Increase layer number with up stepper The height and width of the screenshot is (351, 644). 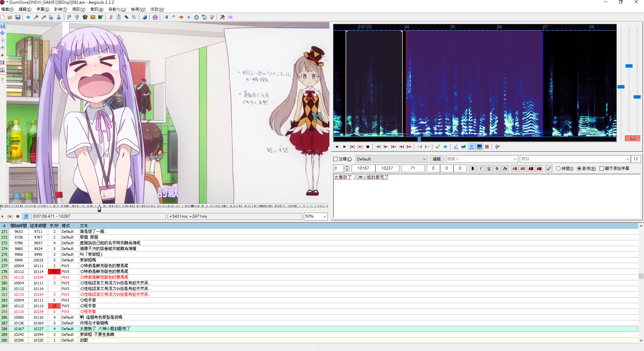347,167
